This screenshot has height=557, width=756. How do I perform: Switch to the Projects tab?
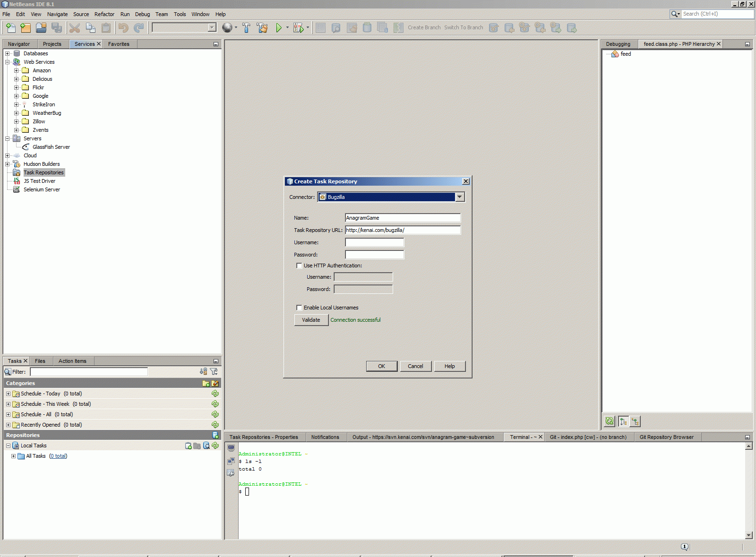52,44
